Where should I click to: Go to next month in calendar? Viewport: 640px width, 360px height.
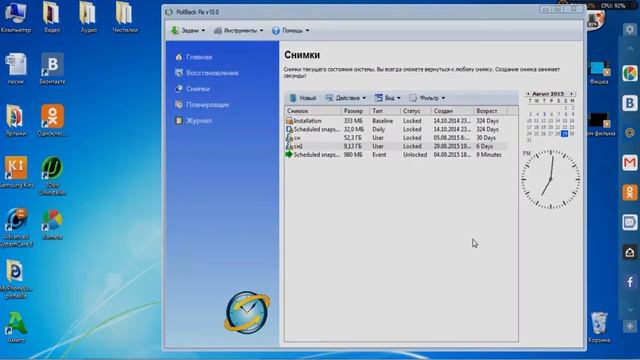tap(571, 94)
